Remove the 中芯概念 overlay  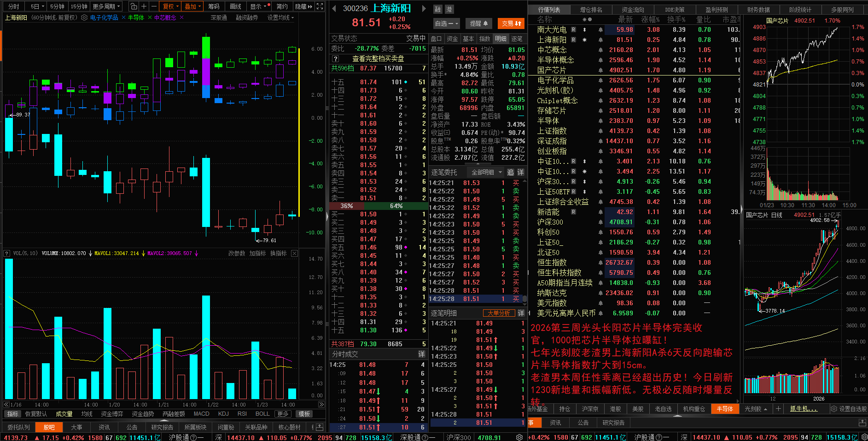(181, 17)
